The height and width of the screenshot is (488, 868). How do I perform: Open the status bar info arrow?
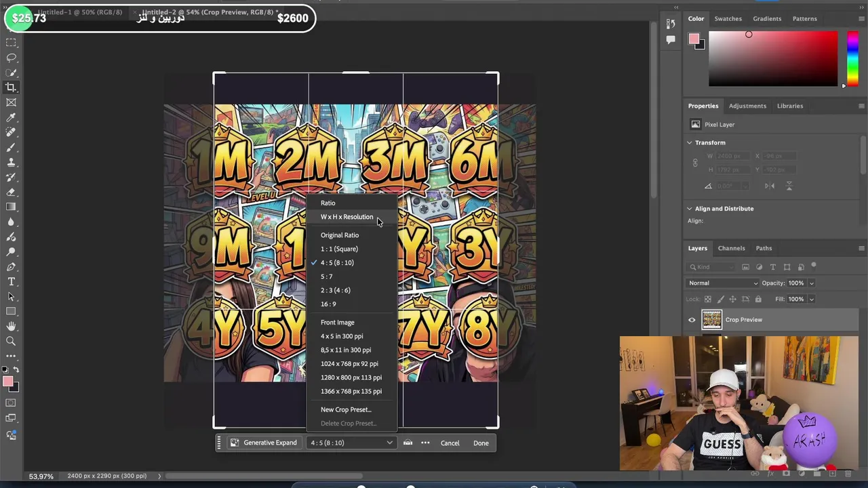pyautogui.click(x=159, y=476)
